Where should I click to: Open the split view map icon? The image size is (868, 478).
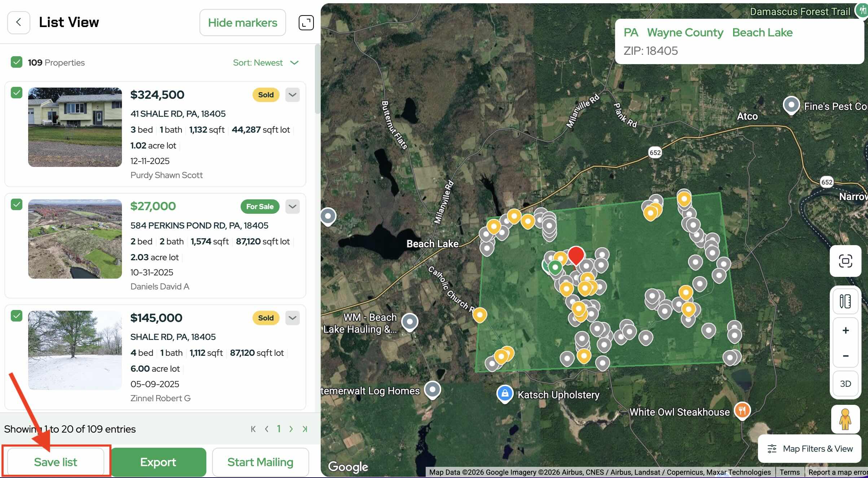pos(845,301)
